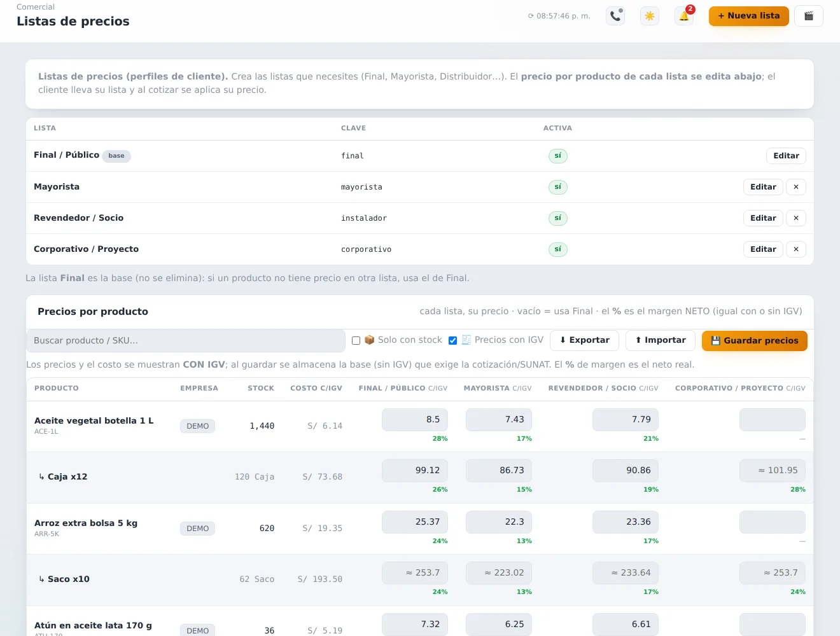Click Corporativo price ≈ 101.95 for Caja x12

[x=773, y=471]
